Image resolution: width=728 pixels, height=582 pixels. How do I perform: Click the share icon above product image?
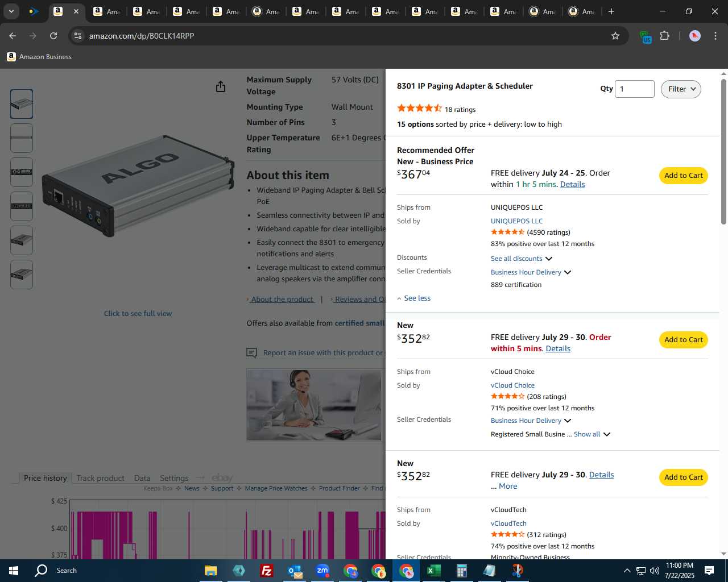point(221,86)
